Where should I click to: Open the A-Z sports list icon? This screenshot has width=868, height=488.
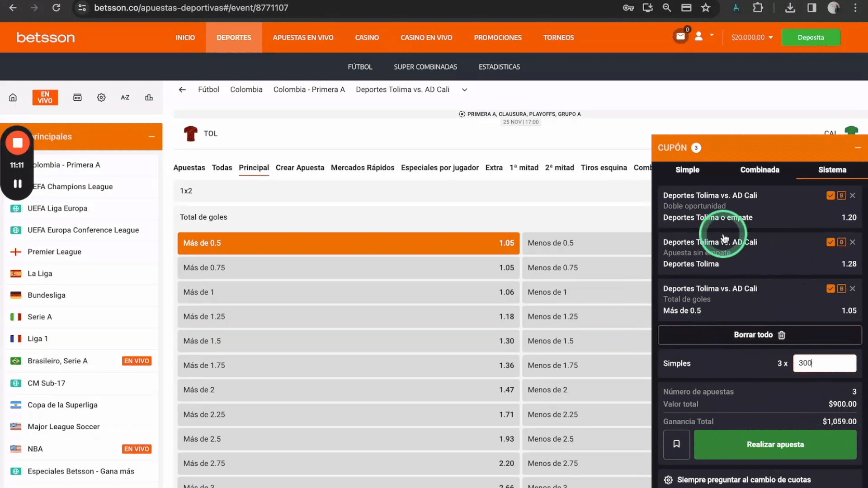[125, 98]
